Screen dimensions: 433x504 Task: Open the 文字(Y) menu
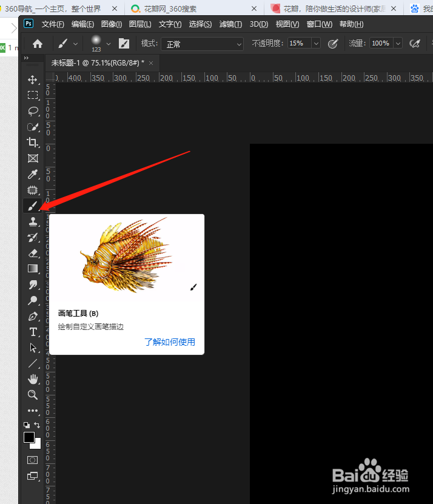pos(170,24)
